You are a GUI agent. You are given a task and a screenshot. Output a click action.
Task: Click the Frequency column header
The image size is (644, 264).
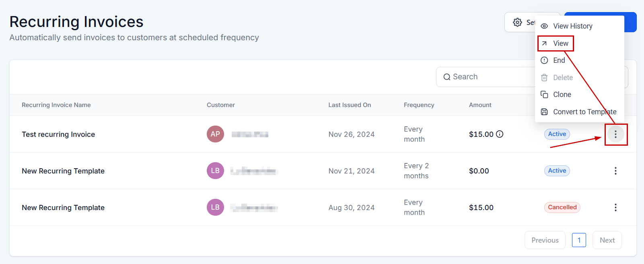[419, 105]
